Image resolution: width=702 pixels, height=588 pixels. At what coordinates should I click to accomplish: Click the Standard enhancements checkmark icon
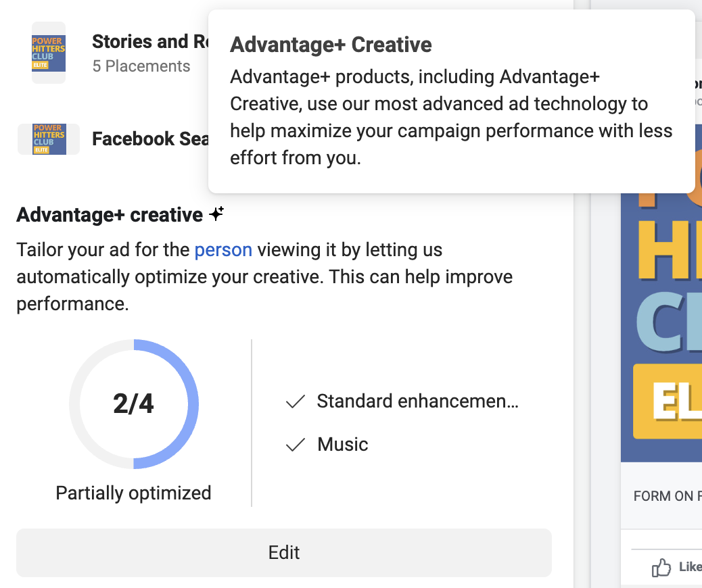click(296, 401)
